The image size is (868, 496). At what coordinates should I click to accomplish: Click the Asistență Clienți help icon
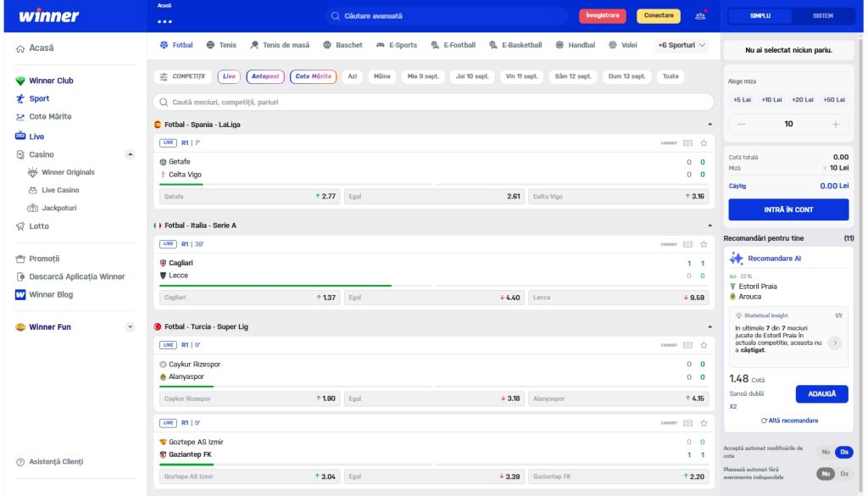tap(20, 462)
